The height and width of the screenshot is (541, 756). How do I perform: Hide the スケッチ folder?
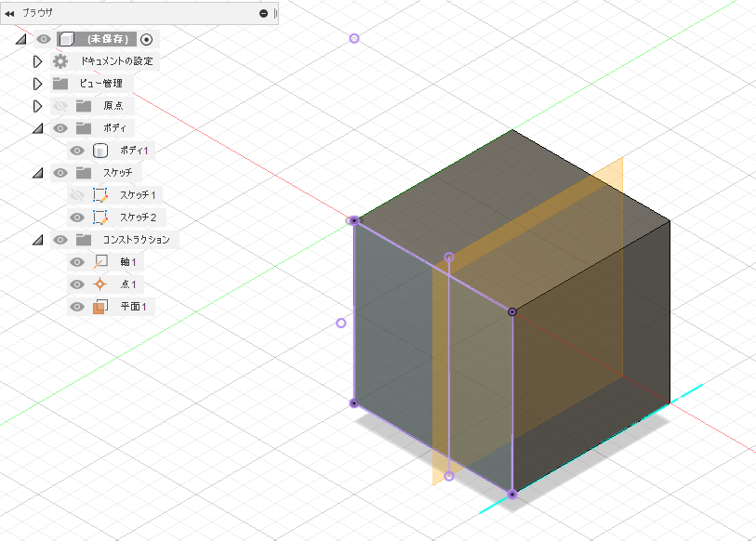pos(60,173)
